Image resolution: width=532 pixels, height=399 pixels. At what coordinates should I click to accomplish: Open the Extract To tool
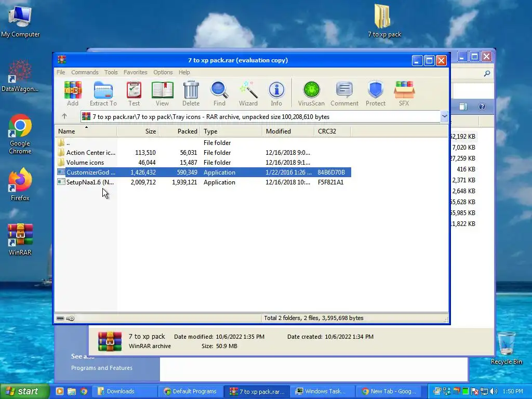pos(103,94)
